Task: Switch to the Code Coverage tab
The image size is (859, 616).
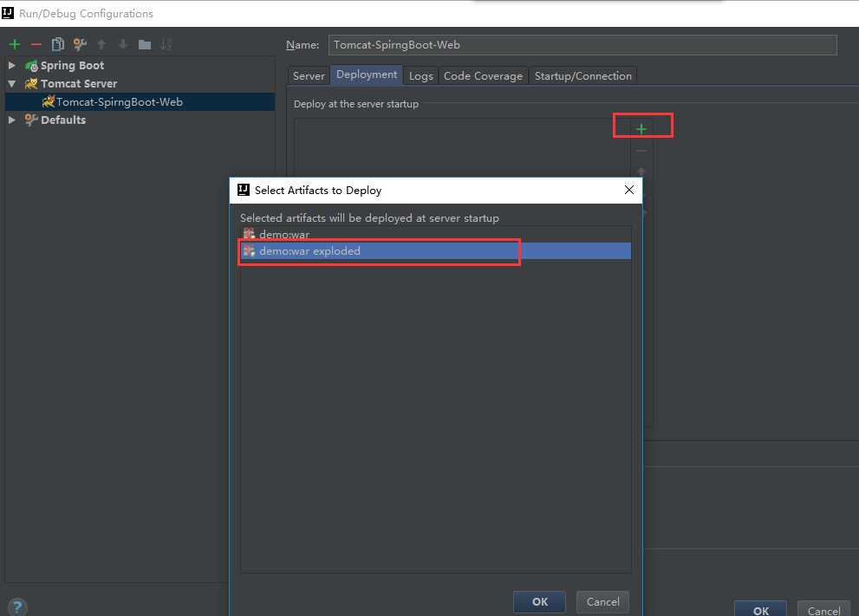Action: tap(483, 76)
